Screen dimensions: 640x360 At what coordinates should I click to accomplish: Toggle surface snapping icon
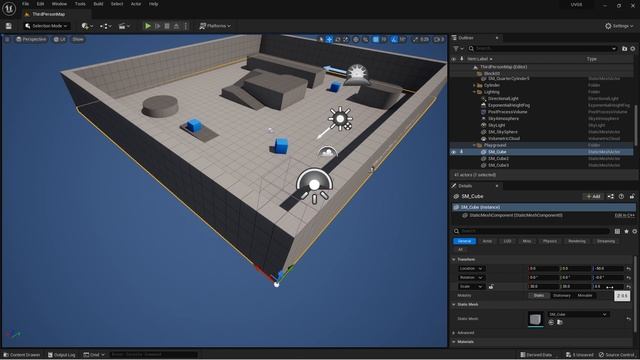(365, 39)
